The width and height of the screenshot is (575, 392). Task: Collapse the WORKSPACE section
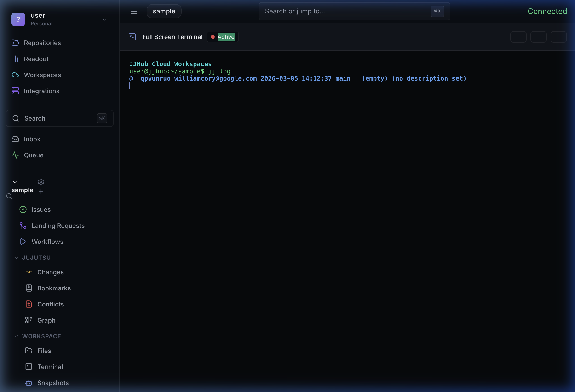click(16, 336)
